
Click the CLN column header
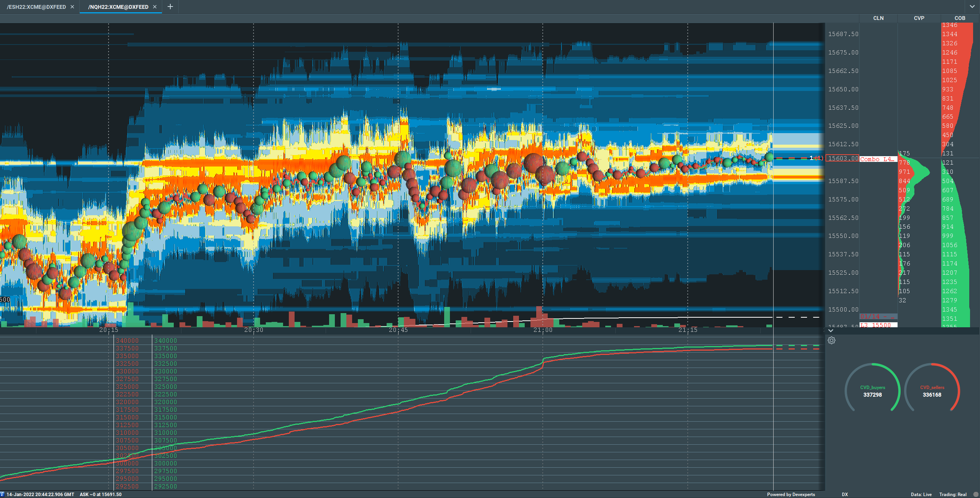(x=878, y=18)
